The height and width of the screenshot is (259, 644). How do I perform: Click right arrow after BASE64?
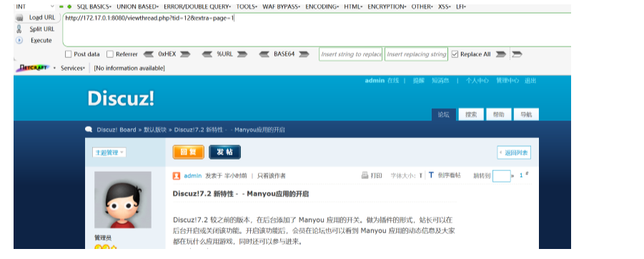click(304, 54)
